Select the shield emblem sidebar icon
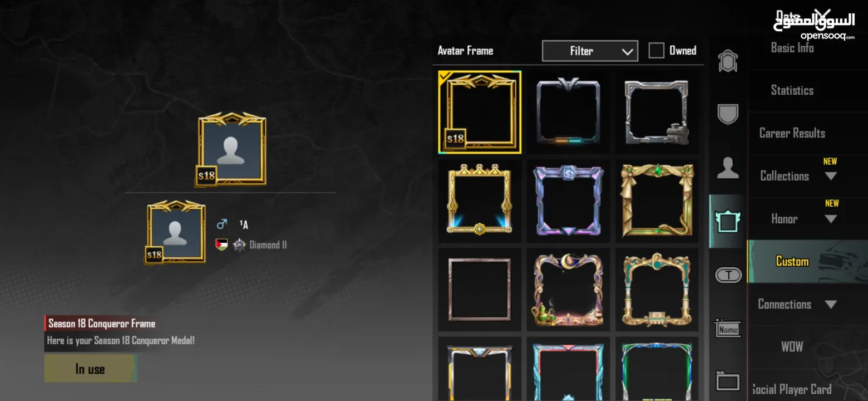The image size is (868, 401). pos(728,114)
